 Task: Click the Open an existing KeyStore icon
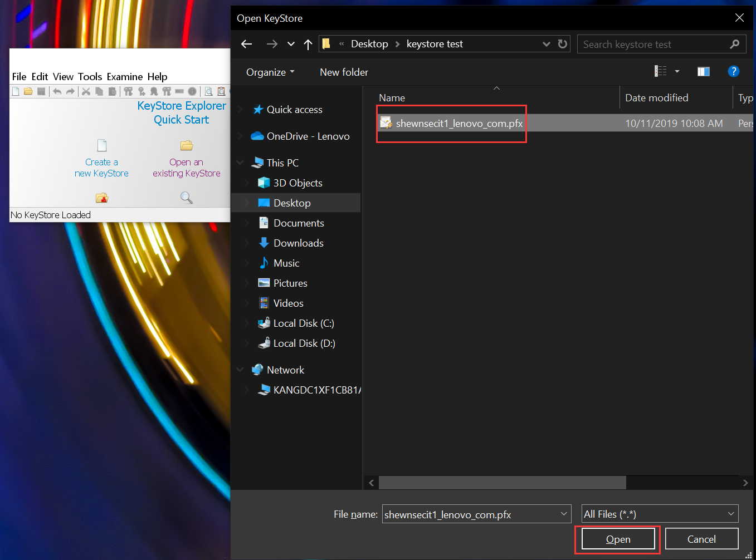(x=186, y=145)
